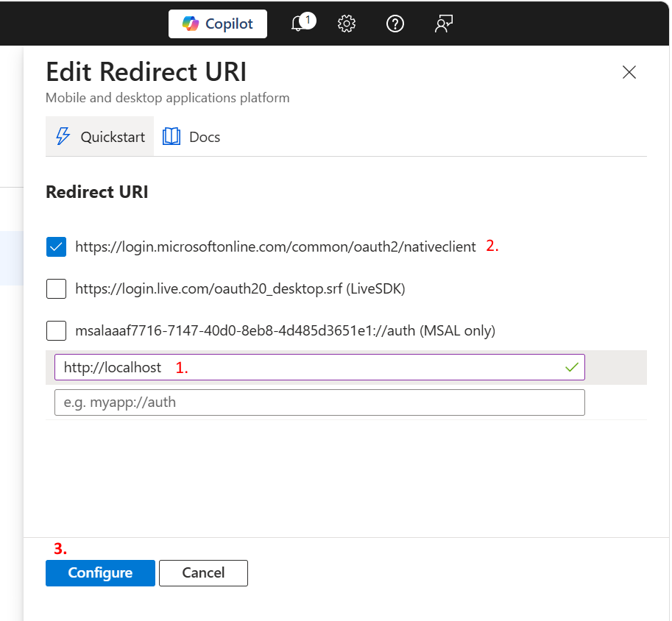Open the help question mark

coord(395,24)
